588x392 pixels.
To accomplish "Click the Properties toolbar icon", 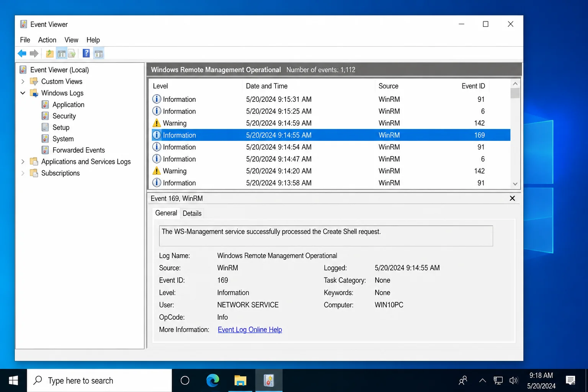I will pos(72,54).
